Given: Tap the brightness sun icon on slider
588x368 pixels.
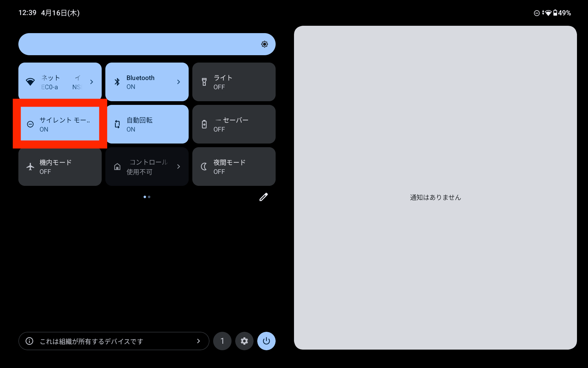Looking at the screenshot, I should click(265, 44).
